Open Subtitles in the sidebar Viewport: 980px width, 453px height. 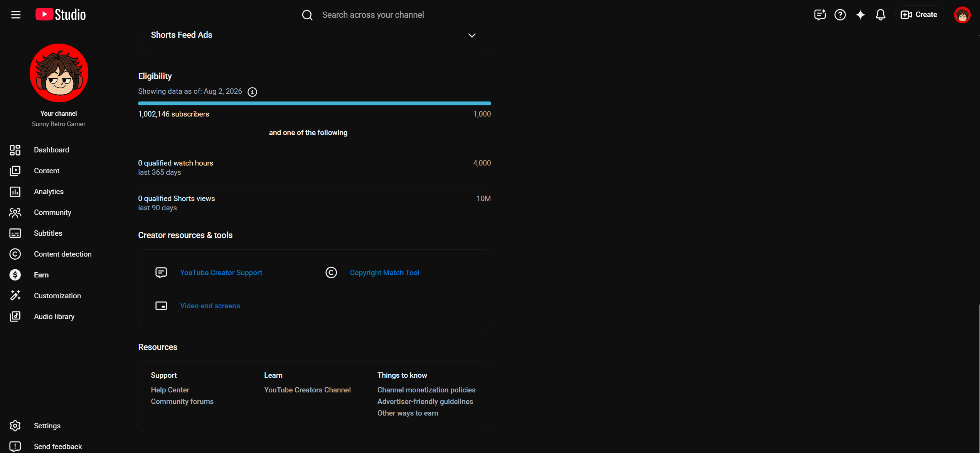click(48, 233)
